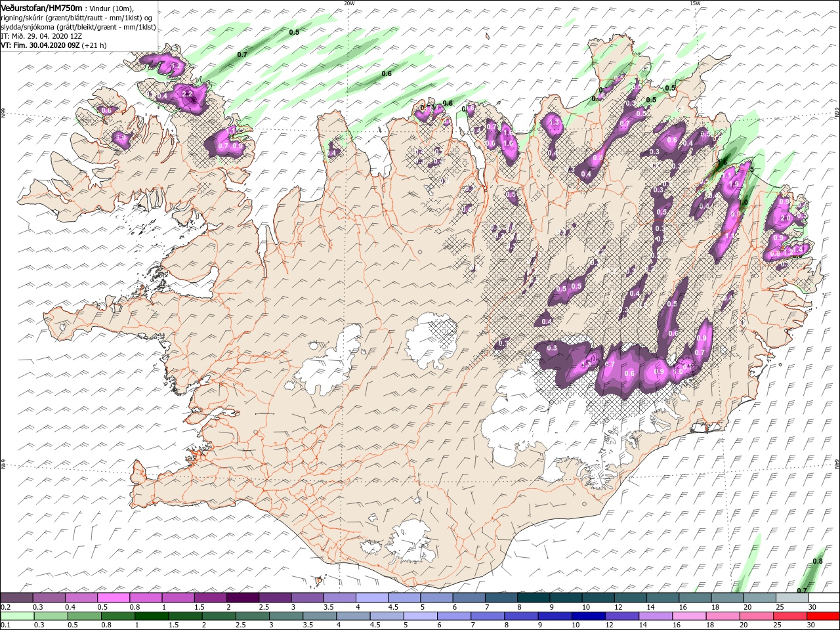Pick the bottom-row swatch starting at 2

pyautogui.click(x=219, y=616)
